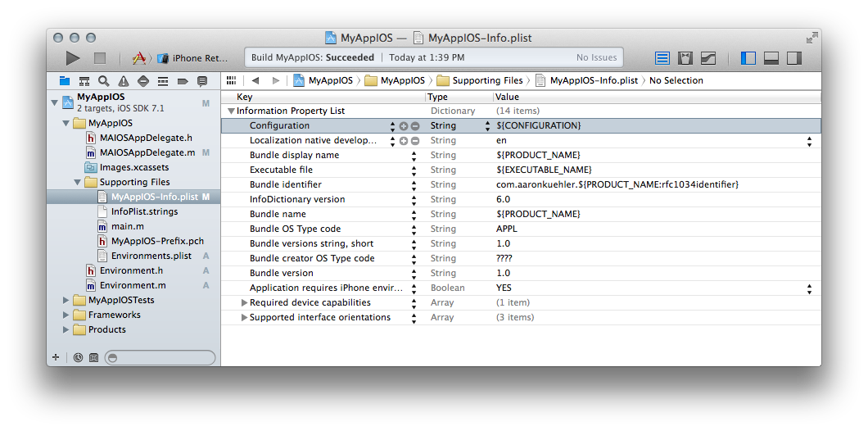Image resolution: width=868 pixels, height=431 pixels.
Task: Collapse the Supporting Files group
Action: 78,182
